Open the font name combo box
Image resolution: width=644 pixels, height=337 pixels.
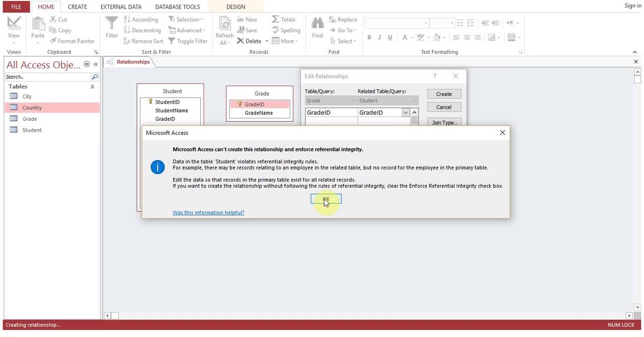point(397,23)
